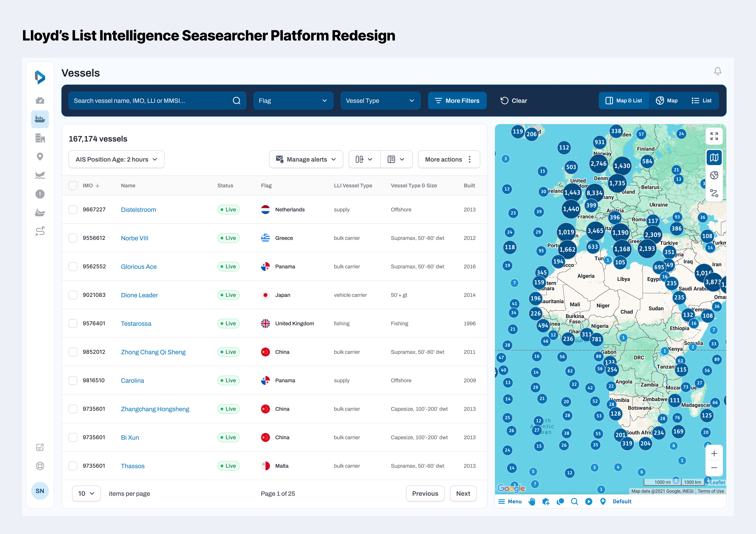756x534 pixels.
Task: Open the help lifebuoy sidebar icon
Action: 40,466
